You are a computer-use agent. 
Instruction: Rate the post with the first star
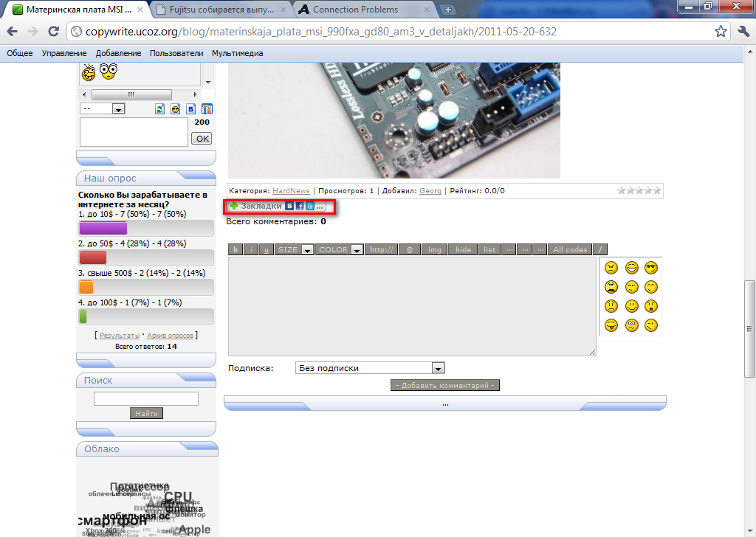622,191
